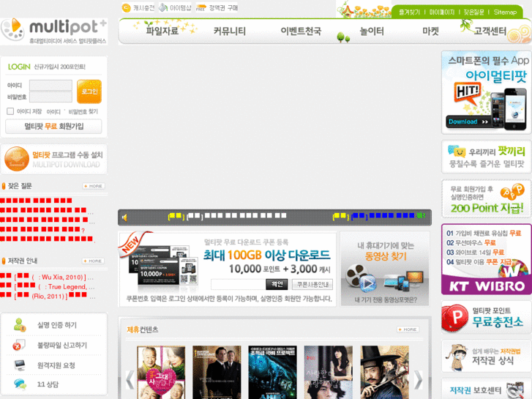The width and height of the screenshot is (532, 399).
Task: Select 마켓 menu
Action: coord(430,31)
